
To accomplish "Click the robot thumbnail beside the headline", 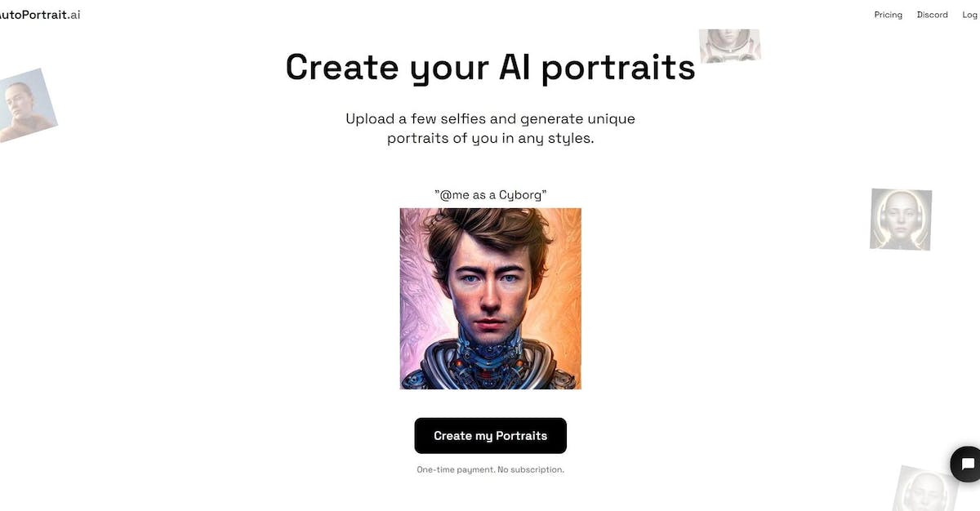I will (729, 45).
